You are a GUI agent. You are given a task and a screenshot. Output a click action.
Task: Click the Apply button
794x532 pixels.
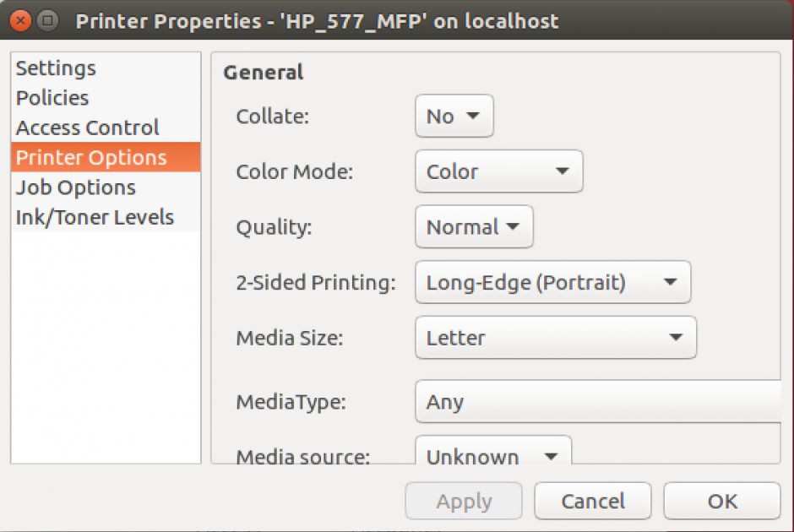click(464, 501)
